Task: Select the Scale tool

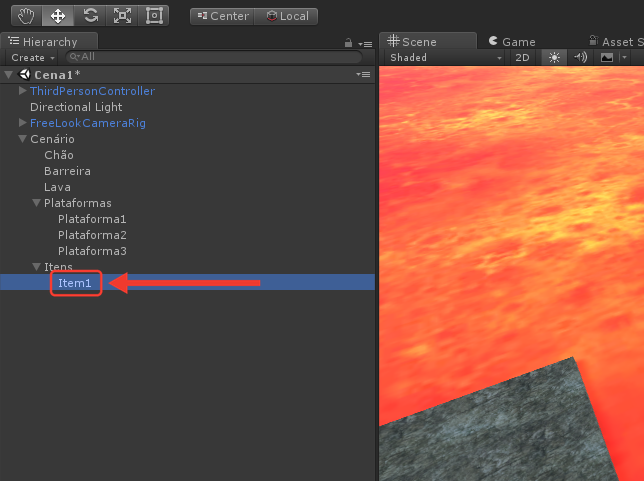Action: point(122,16)
